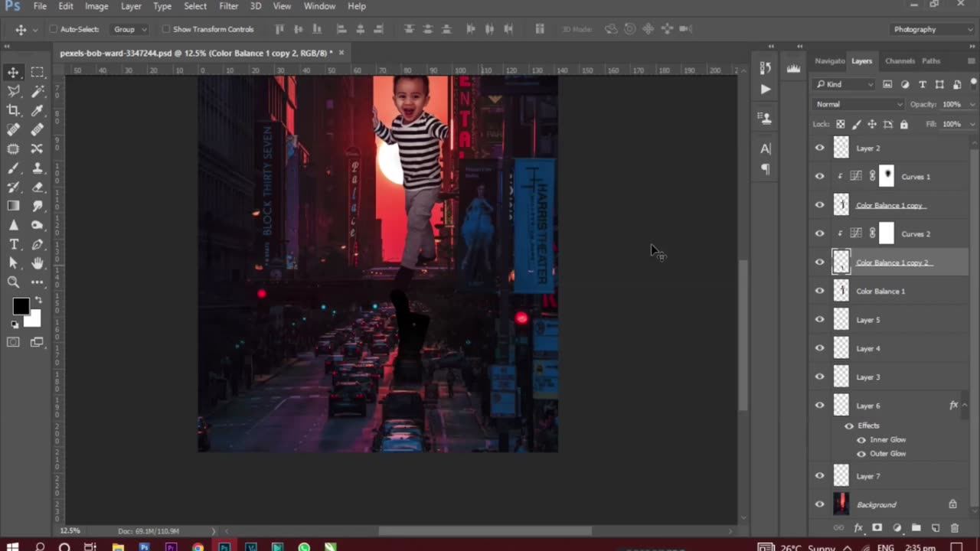Add a layer style with fx button
Screen dimensions: 980x551
(858, 528)
